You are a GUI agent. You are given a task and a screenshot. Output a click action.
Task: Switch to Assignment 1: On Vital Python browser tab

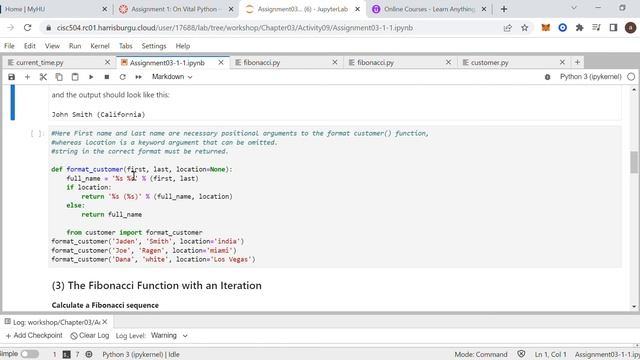click(x=176, y=9)
